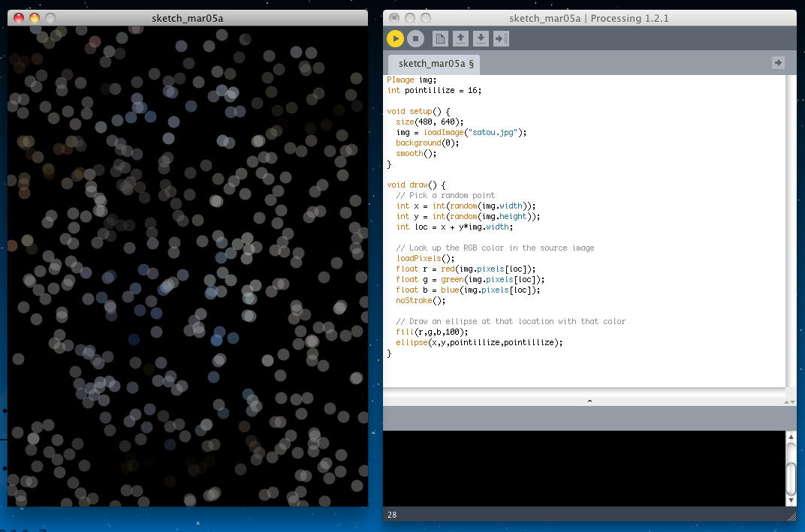Minimize the sketch output window
Image resolution: width=805 pixels, height=532 pixels.
[x=35, y=18]
